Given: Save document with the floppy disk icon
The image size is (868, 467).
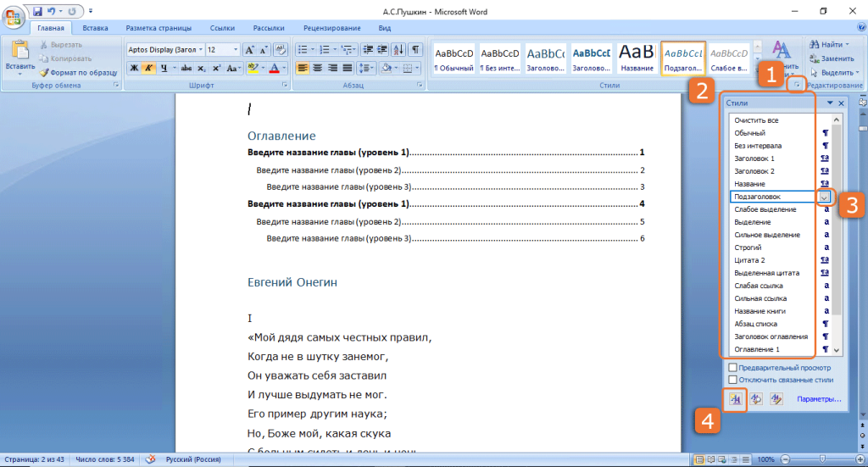Looking at the screenshot, I should tap(37, 11).
